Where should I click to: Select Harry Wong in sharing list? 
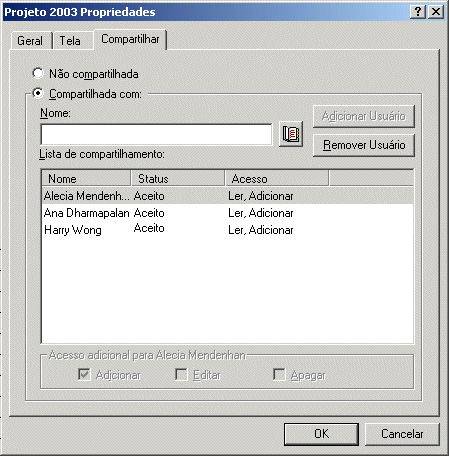click(228, 230)
